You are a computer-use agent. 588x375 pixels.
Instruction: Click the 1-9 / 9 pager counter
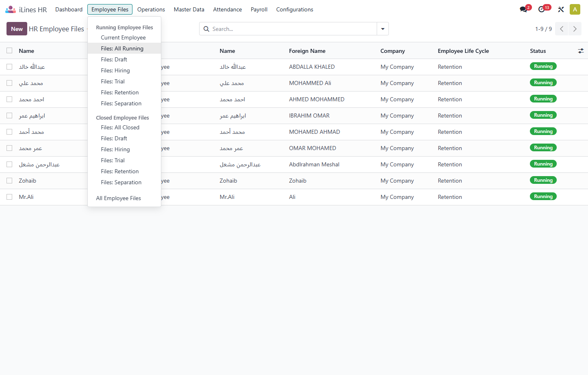point(543,29)
